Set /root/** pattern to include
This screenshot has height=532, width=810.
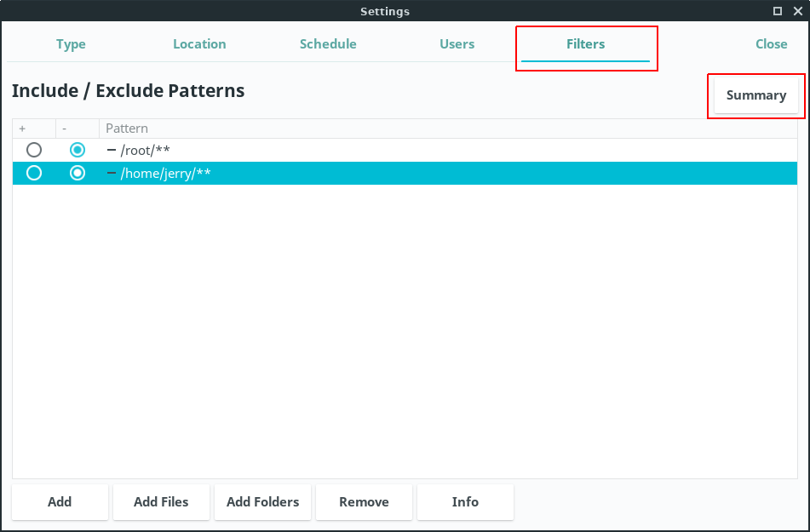(34, 150)
